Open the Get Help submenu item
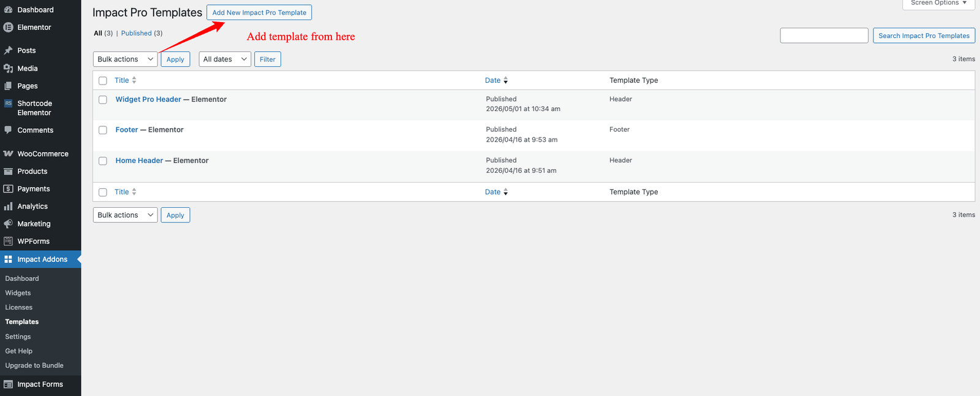980x396 pixels. coord(19,351)
